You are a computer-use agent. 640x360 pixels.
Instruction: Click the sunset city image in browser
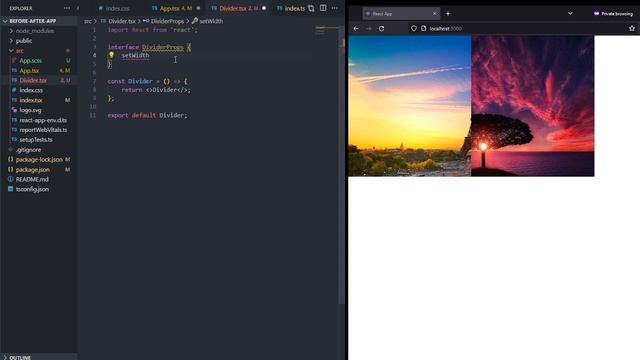pyautogui.click(x=409, y=106)
